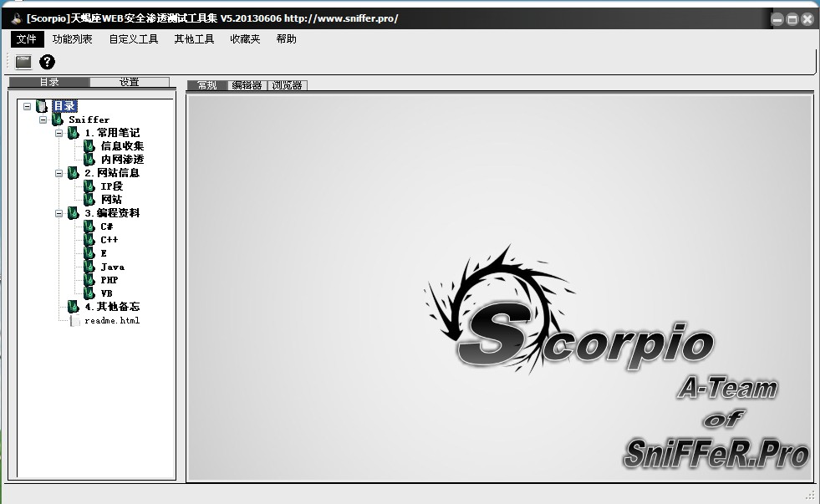Image resolution: width=820 pixels, height=504 pixels.
Task: Open the E tree item
Action: (104, 253)
